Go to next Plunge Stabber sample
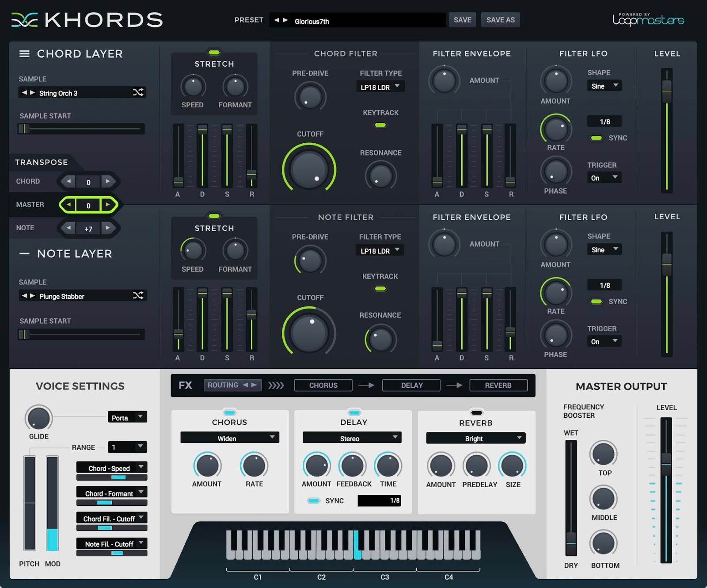707x588 pixels. tap(32, 296)
